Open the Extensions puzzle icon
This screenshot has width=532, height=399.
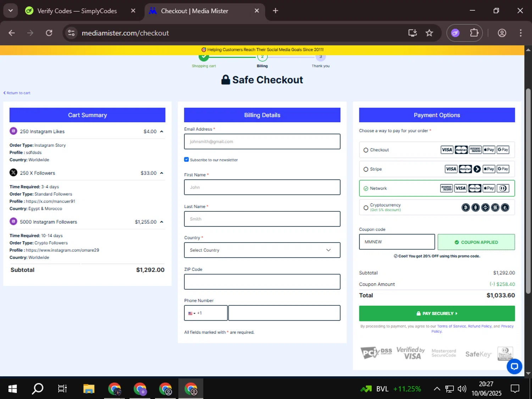click(474, 33)
